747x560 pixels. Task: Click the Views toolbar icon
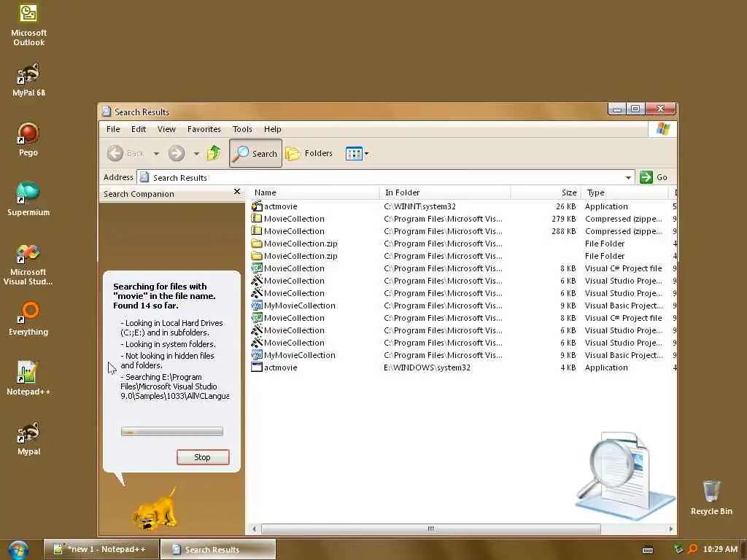coord(354,153)
